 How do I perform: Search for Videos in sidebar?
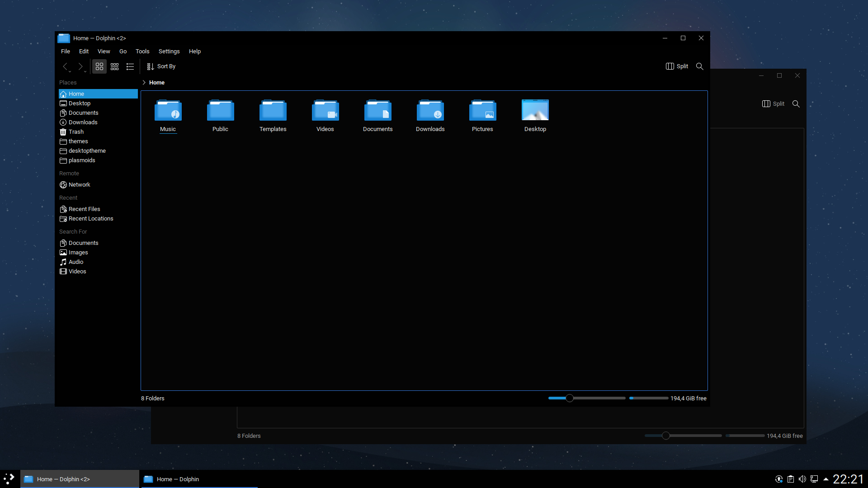point(98,272)
